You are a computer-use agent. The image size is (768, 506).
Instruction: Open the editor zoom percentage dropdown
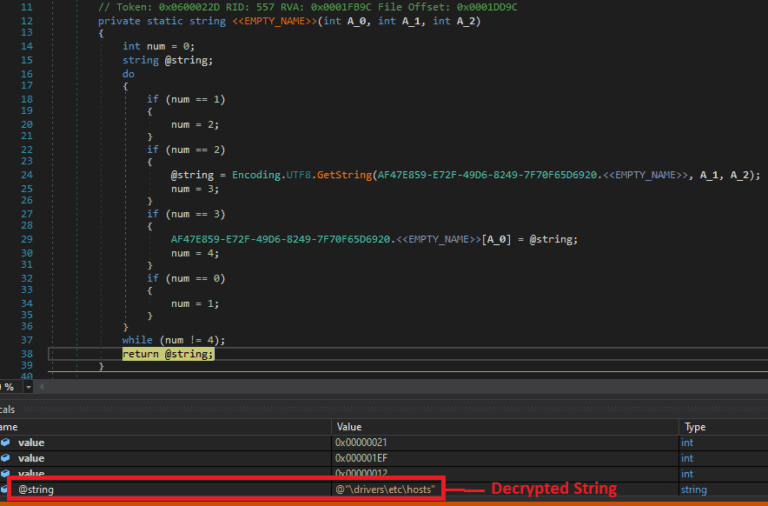[28, 387]
